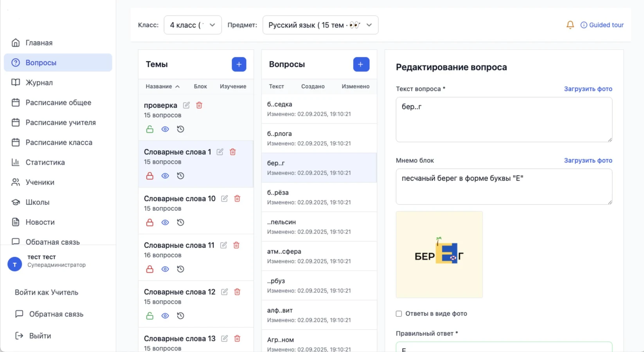Delete the topic 'Словарные слова 11'
Image resolution: width=644 pixels, height=352 pixels.
[x=236, y=245]
